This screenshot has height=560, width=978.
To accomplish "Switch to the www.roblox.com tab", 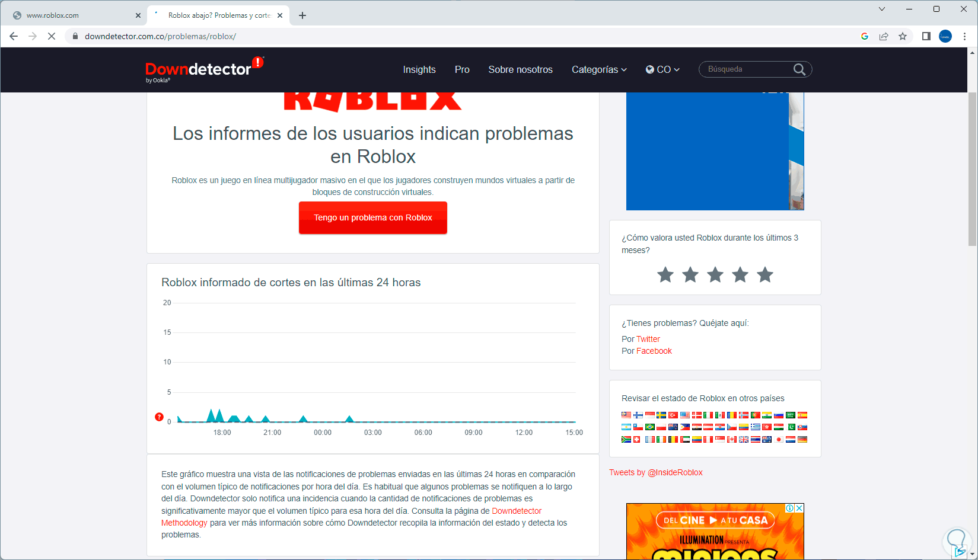I will (x=74, y=15).
